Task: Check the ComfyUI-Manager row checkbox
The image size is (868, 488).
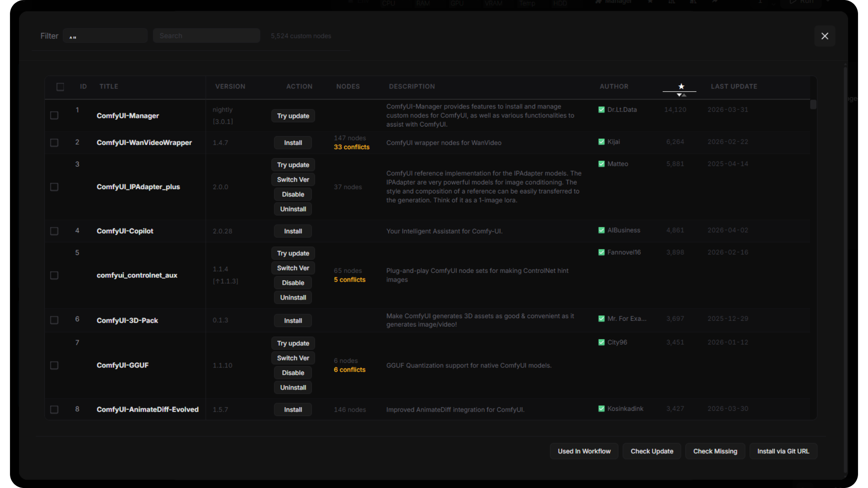Action: point(54,116)
